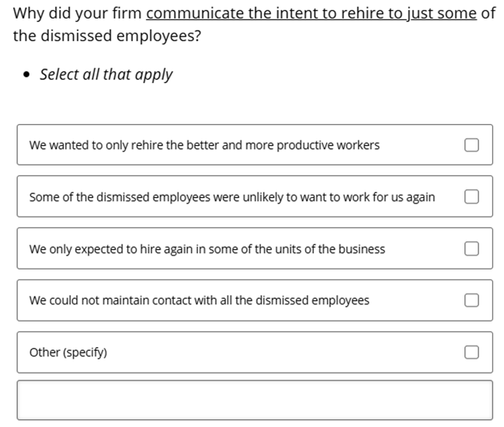Focus the empty text field below Other
Image resolution: width=504 pixels, height=427 pixels.
pyautogui.click(x=254, y=400)
